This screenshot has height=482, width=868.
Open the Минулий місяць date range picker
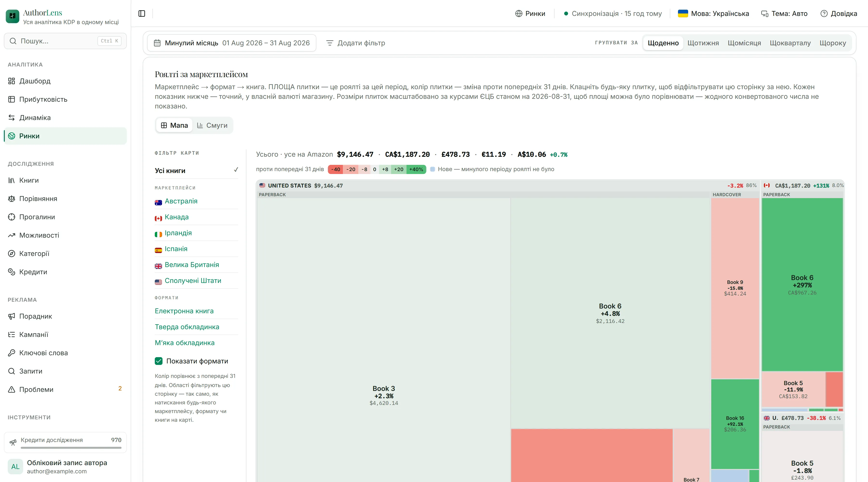(x=232, y=43)
